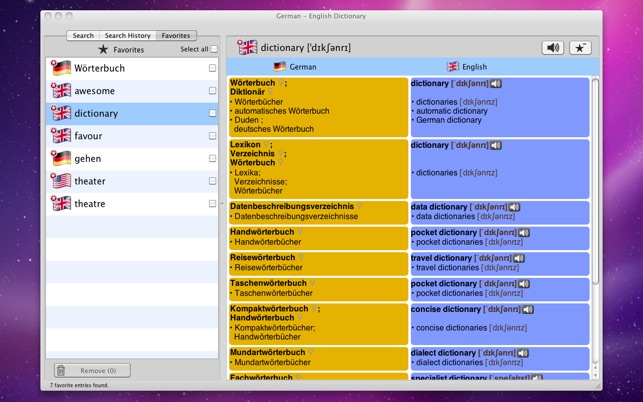The height and width of the screenshot is (402, 643).
Task: Play pronunciation with the header speaker button
Action: tap(552, 48)
